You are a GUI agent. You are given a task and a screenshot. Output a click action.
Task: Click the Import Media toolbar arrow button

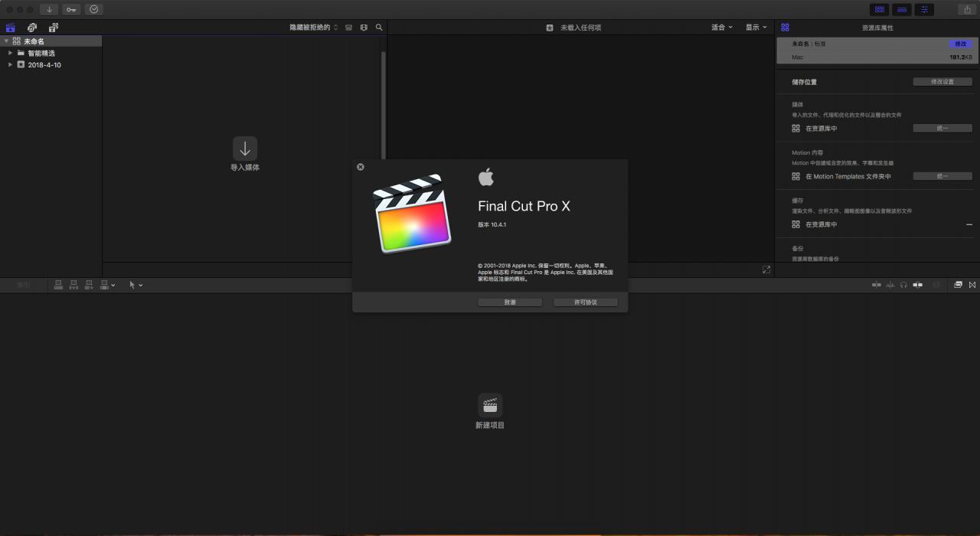(x=50, y=9)
